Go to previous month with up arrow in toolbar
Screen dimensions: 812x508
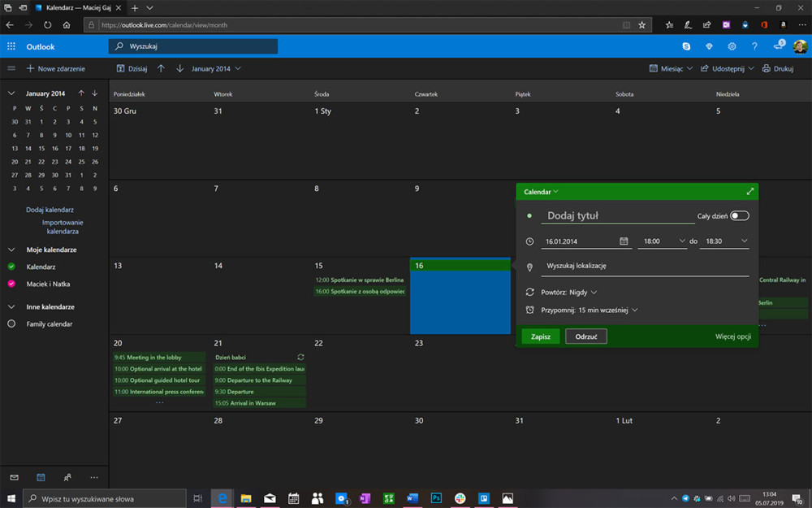coord(161,68)
